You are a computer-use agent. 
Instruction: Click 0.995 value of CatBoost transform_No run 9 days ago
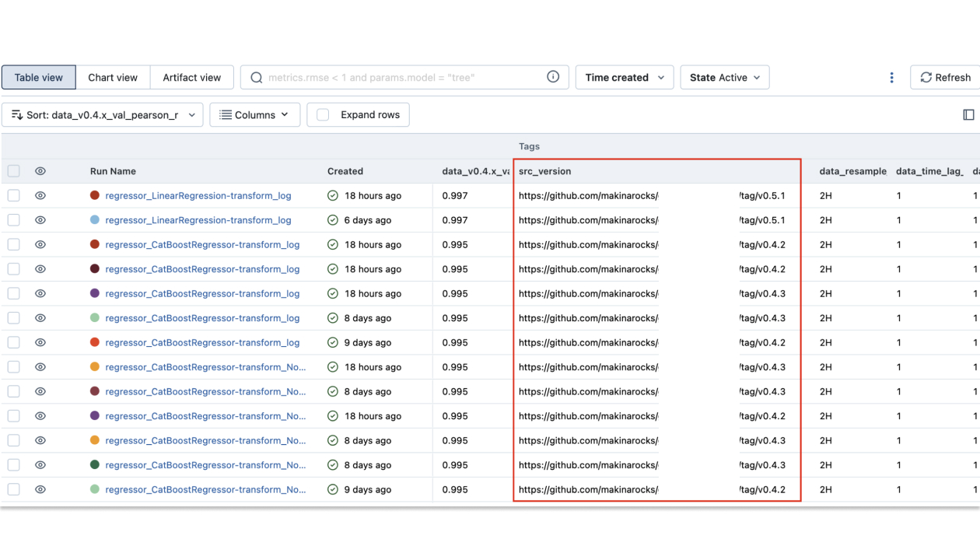point(455,490)
